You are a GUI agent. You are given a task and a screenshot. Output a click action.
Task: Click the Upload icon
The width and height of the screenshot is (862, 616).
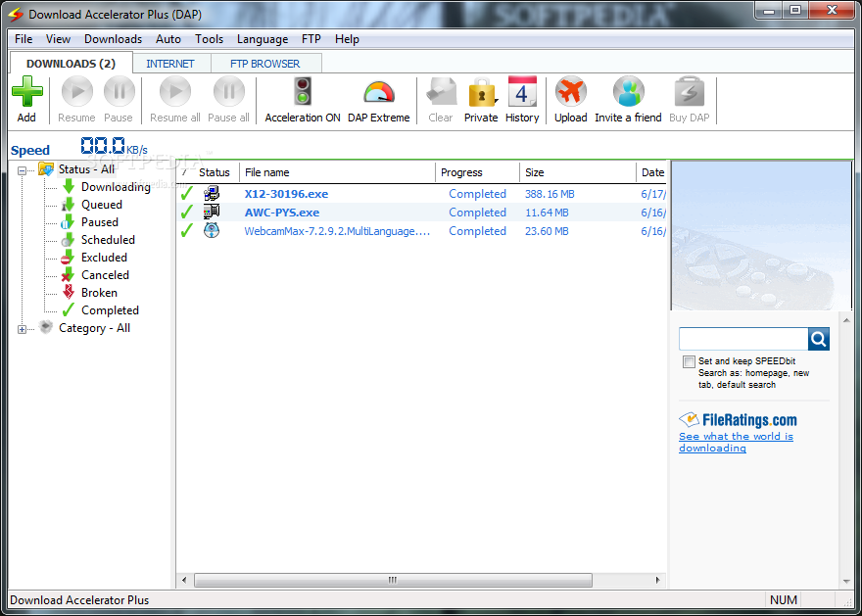[x=570, y=95]
